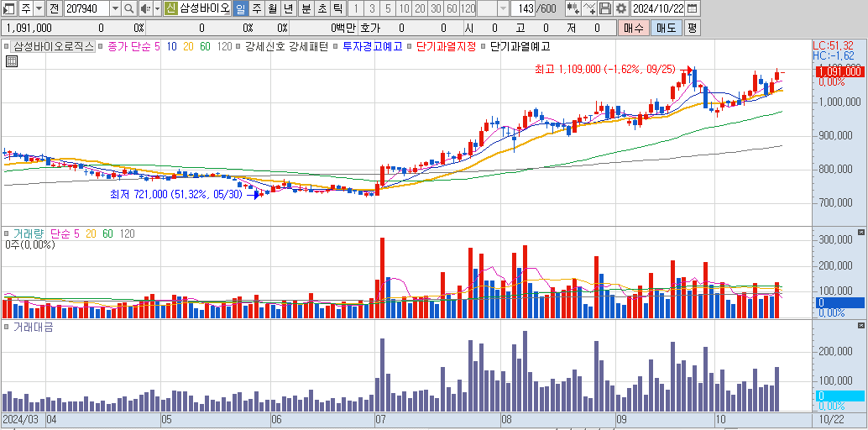This screenshot has width=868, height=430.
Task: Click the save chart floppy icon
Action: coord(605,8)
